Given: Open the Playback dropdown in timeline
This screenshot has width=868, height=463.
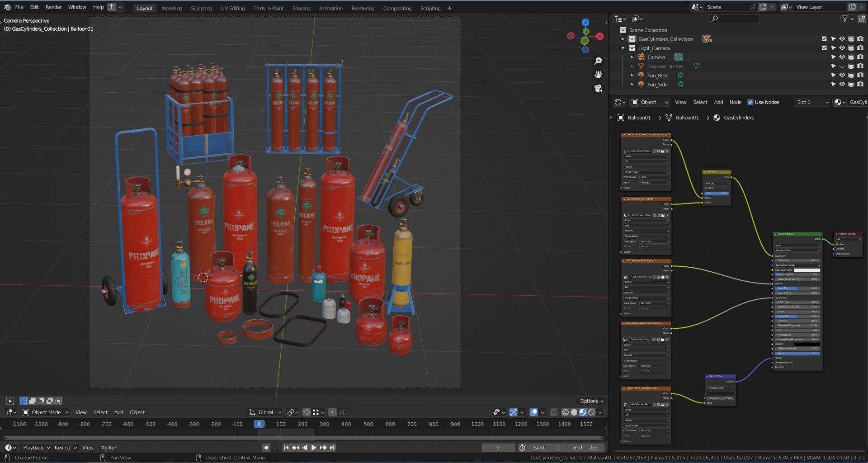Looking at the screenshot, I should [x=36, y=448].
